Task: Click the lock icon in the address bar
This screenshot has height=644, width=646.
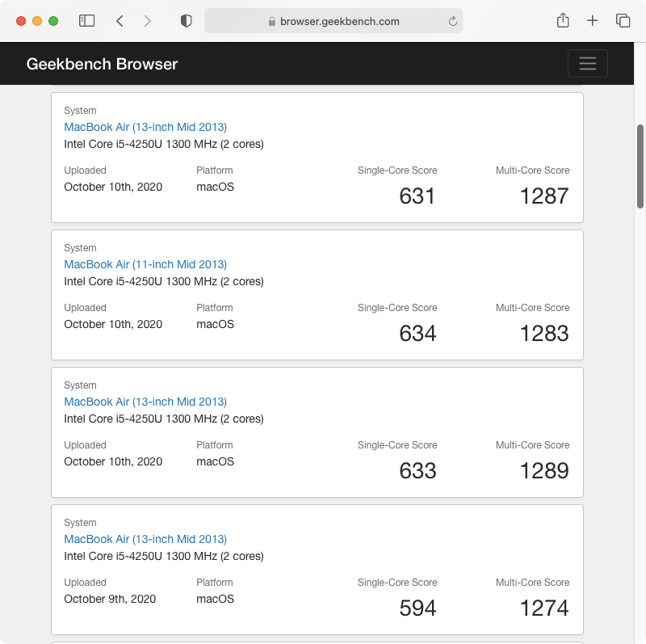Action: 271,22
